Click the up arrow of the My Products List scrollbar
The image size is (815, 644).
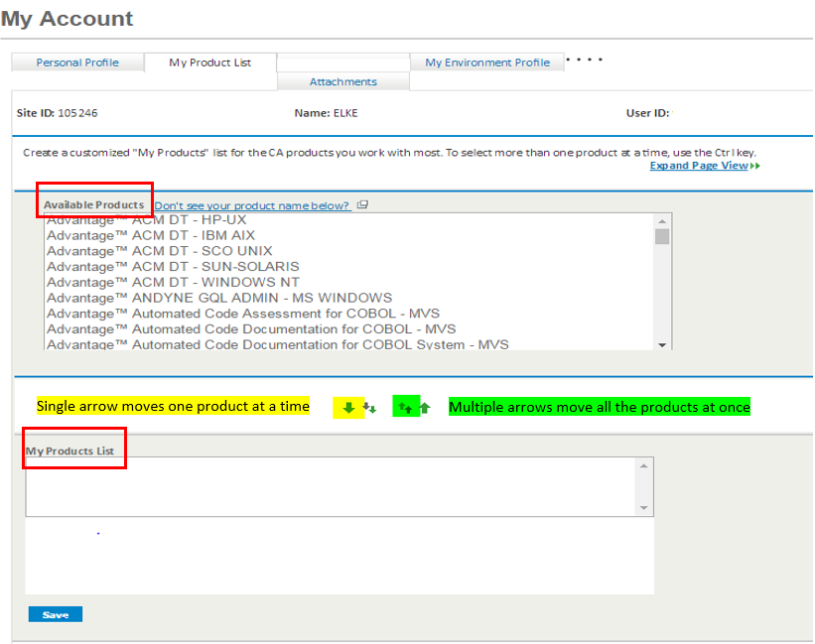644,465
